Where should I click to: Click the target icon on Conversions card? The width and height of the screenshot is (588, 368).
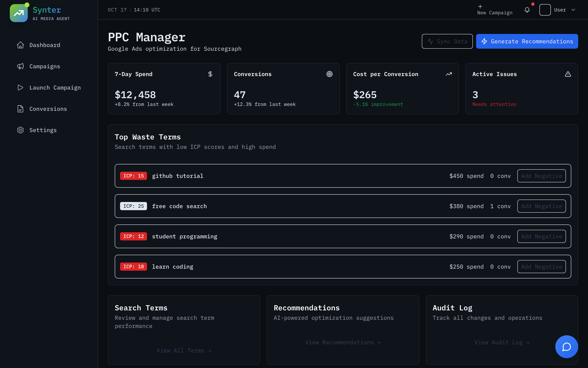[330, 74]
